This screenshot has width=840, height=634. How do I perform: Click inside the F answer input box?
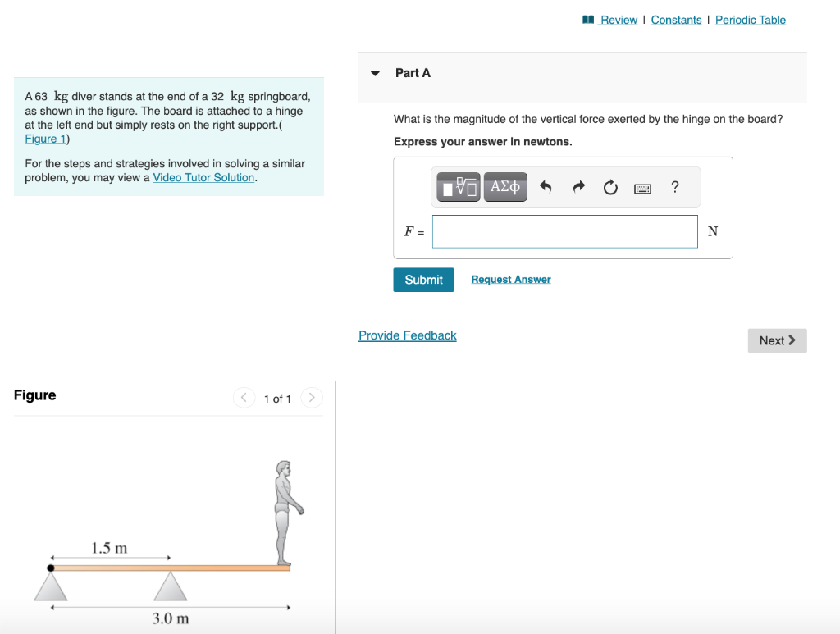564,231
